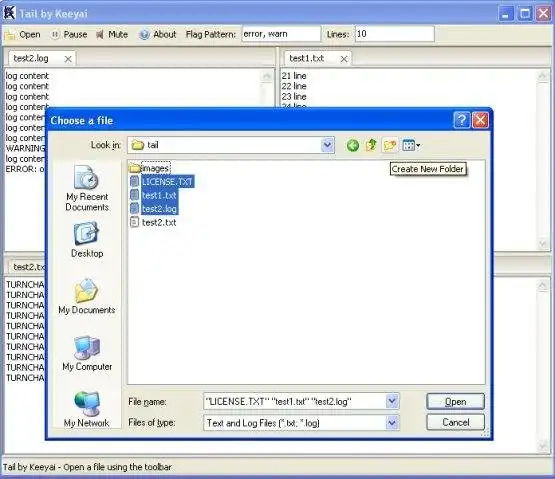Click "22 line" in test1.txt pane
This screenshot has height=479, width=555.
tap(294, 86)
